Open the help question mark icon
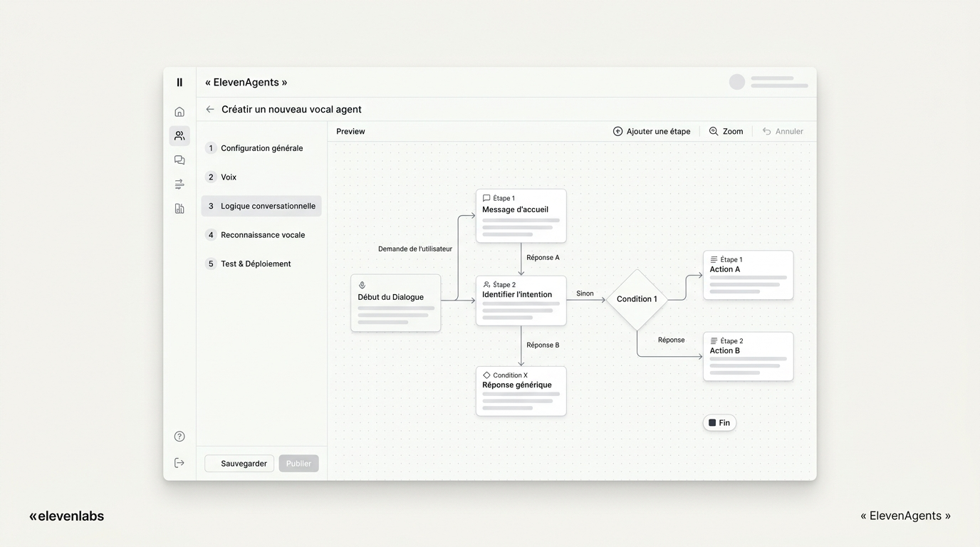This screenshot has height=547, width=980. [x=179, y=437]
